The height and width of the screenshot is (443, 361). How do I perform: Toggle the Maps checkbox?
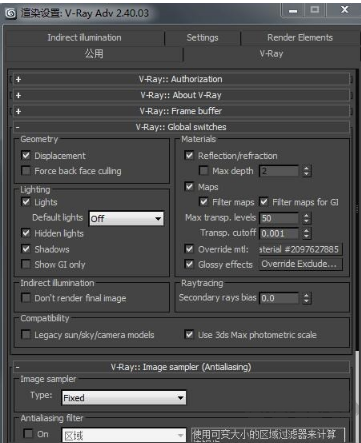189,186
